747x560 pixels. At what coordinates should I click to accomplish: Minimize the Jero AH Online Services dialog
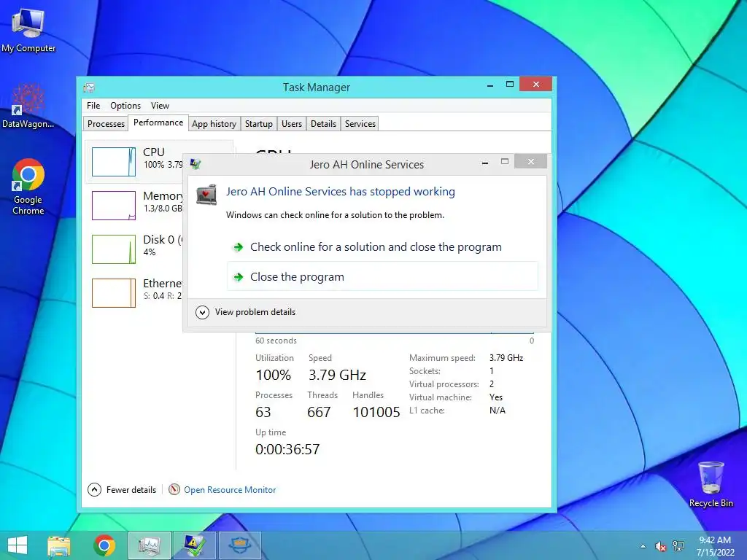coord(485,163)
